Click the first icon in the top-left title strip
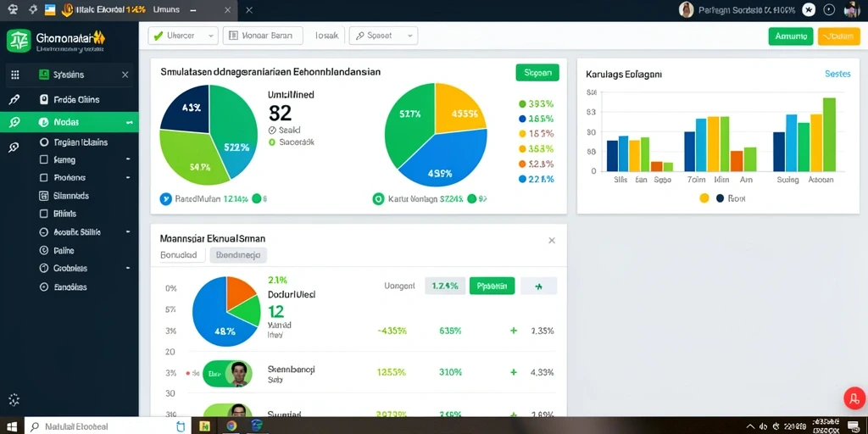The width and height of the screenshot is (868, 434). [x=14, y=9]
